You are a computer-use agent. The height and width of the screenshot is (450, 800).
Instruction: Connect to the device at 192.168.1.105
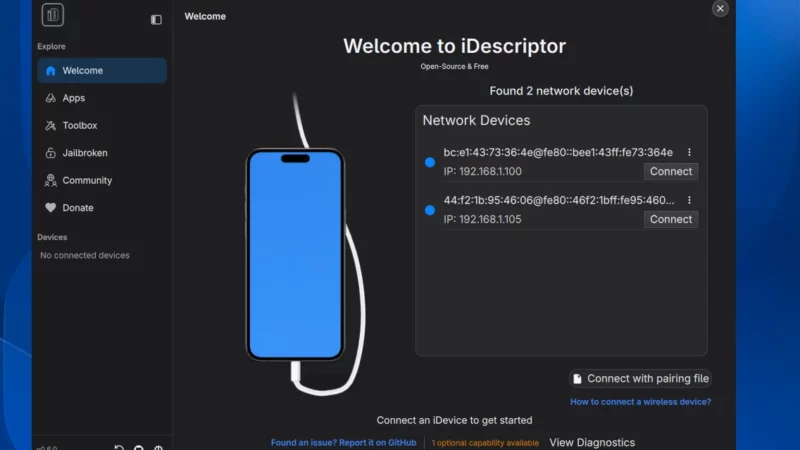tap(671, 219)
